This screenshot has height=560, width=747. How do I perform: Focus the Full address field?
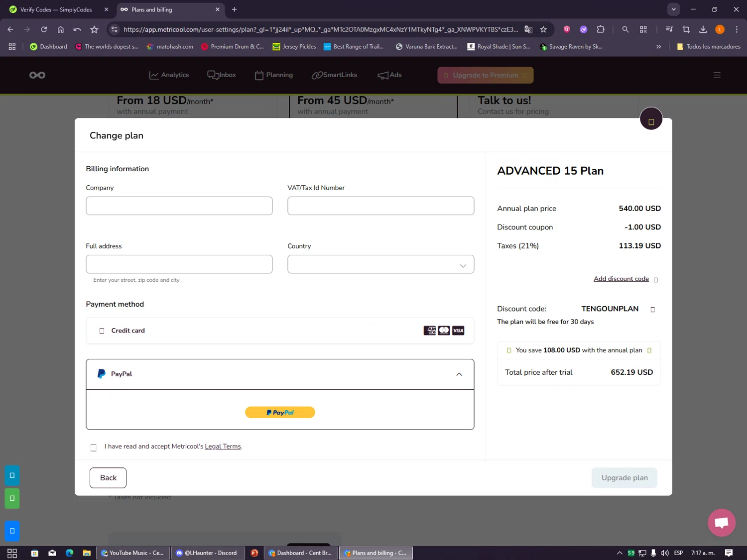[179, 264]
